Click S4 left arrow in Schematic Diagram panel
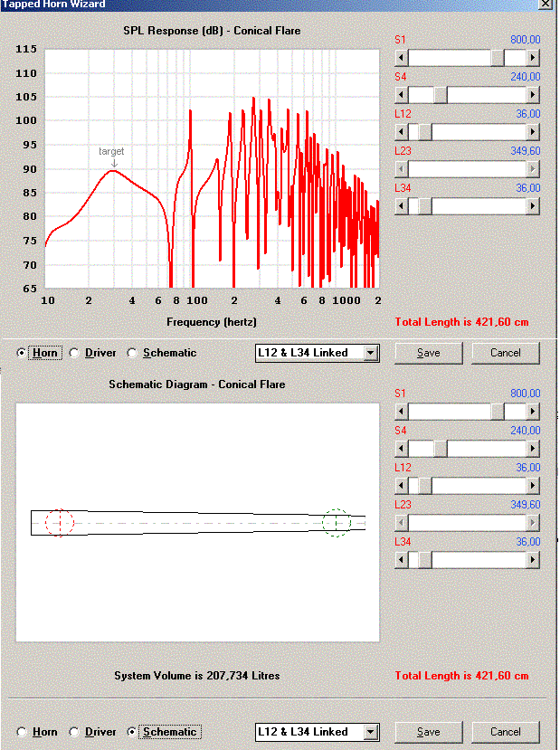 point(402,449)
